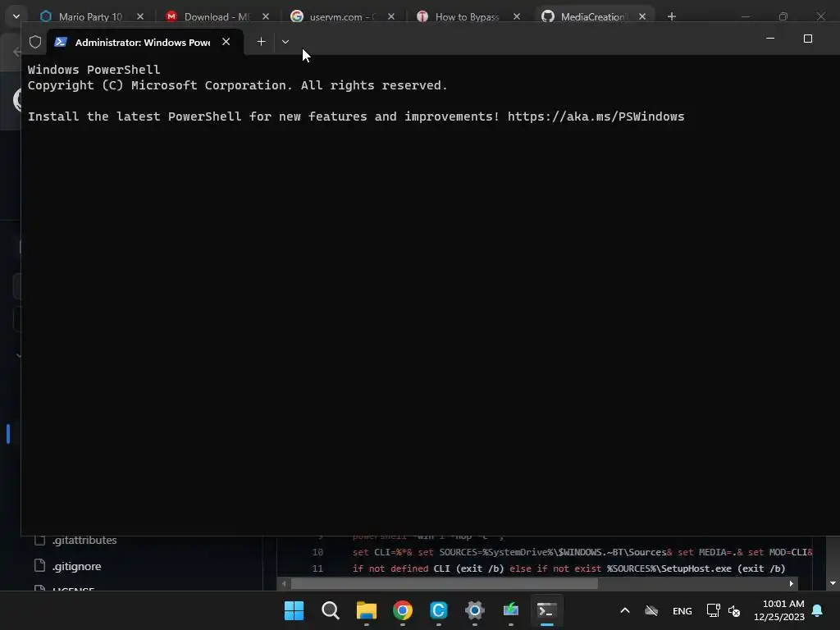This screenshot has height=630, width=840.
Task: Open Windows Search from the taskbar
Action: coord(330,610)
